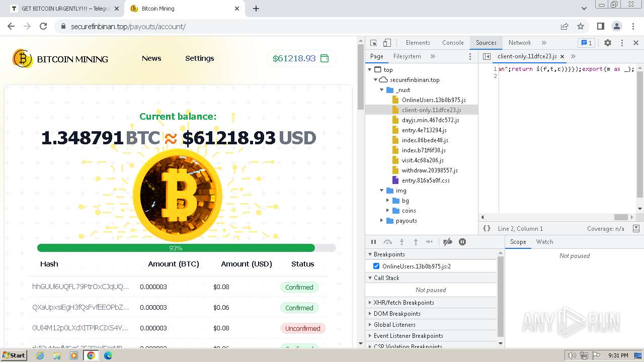The height and width of the screenshot is (362, 644).
Task: Uncheck the OnlineUsers.13b0b975.js:2 breakpoint
Action: pyautogui.click(x=376, y=266)
